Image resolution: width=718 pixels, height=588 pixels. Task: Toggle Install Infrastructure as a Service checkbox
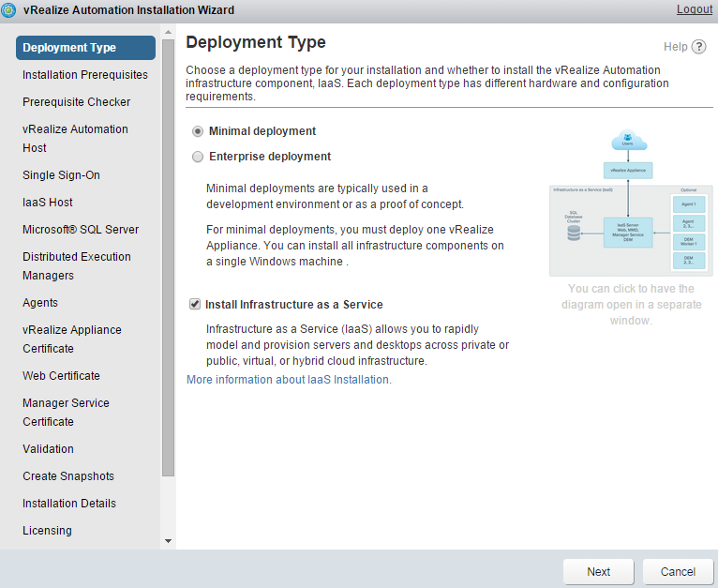pyautogui.click(x=195, y=305)
